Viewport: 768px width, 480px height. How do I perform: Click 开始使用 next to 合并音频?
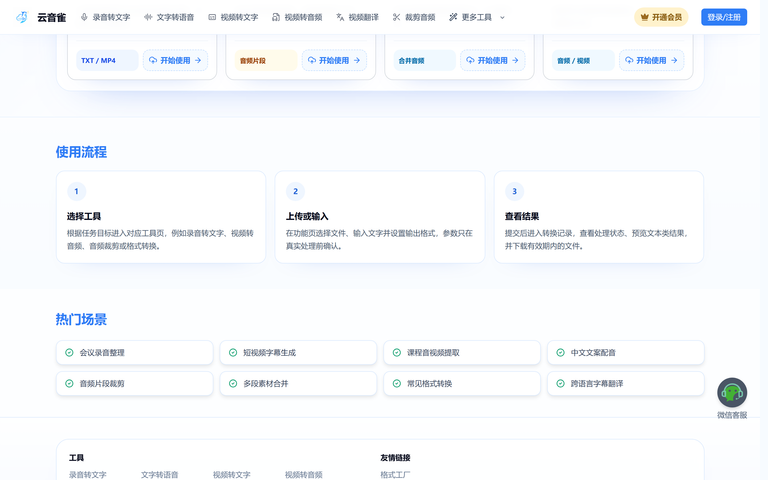pyautogui.click(x=493, y=60)
